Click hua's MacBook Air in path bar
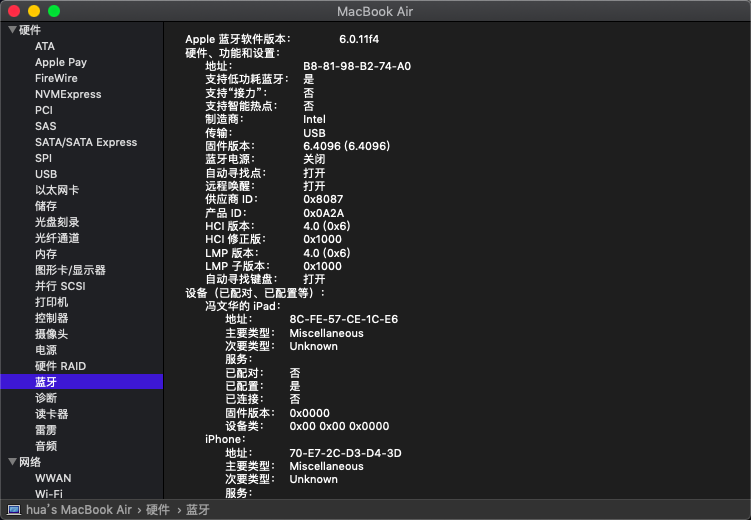The image size is (751, 520). coord(79,510)
